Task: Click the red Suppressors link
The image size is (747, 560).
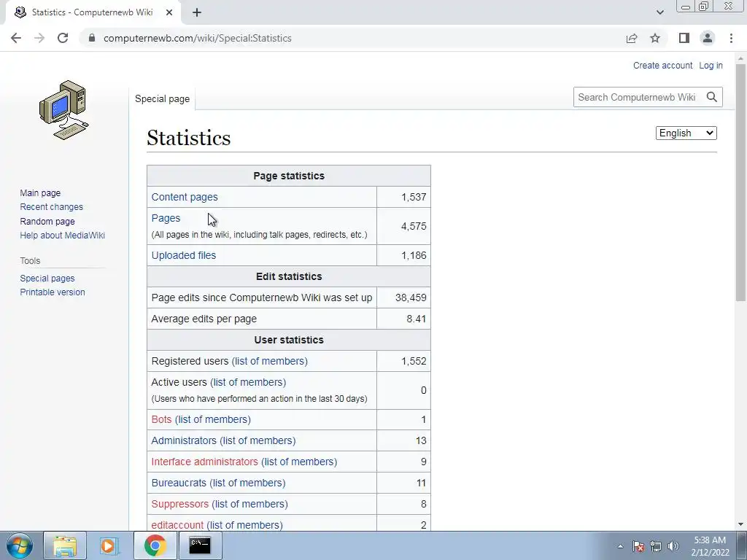Action: 179,504
